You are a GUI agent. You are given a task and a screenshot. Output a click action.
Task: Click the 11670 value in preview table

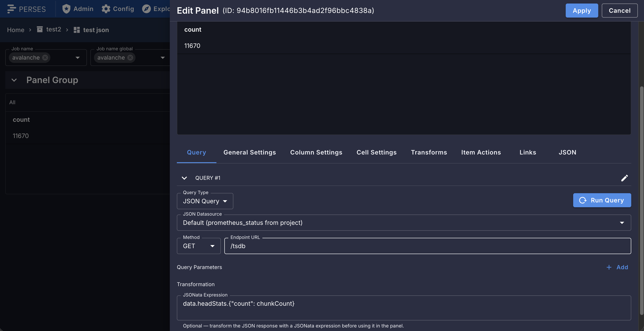pos(192,46)
